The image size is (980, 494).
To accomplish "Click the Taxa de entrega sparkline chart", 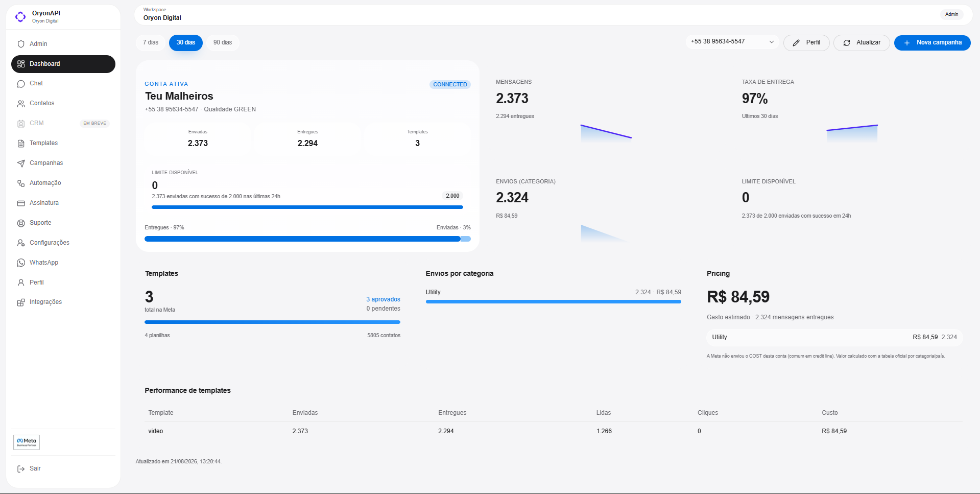I will tap(852, 133).
